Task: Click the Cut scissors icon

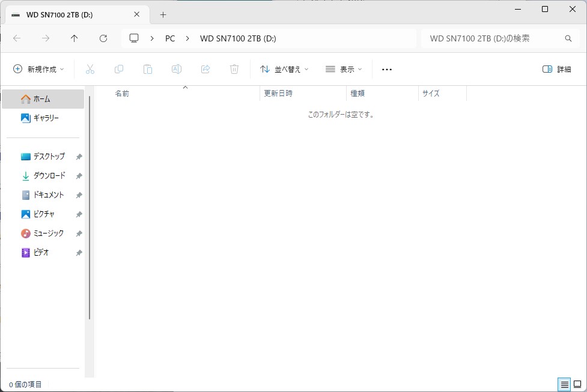Action: pyautogui.click(x=90, y=69)
